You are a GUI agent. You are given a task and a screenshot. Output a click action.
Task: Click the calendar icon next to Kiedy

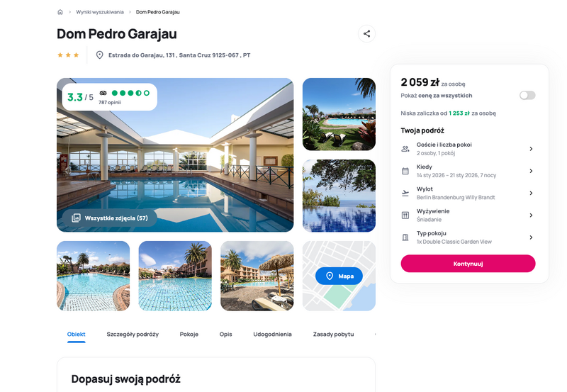coord(405,171)
